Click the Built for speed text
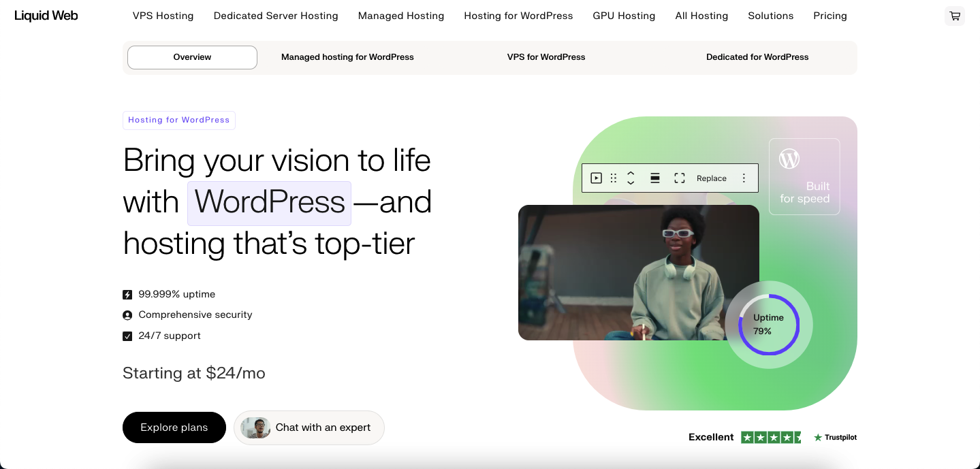 pos(805,193)
